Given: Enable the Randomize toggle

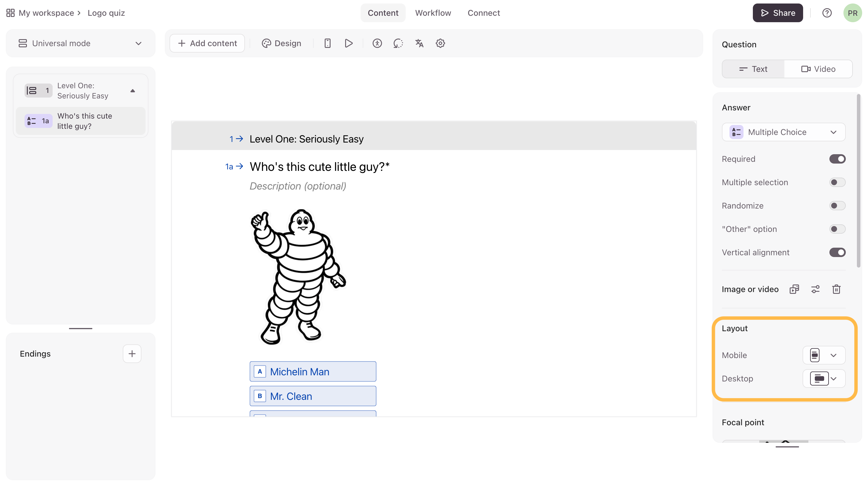Looking at the screenshot, I should [837, 205].
